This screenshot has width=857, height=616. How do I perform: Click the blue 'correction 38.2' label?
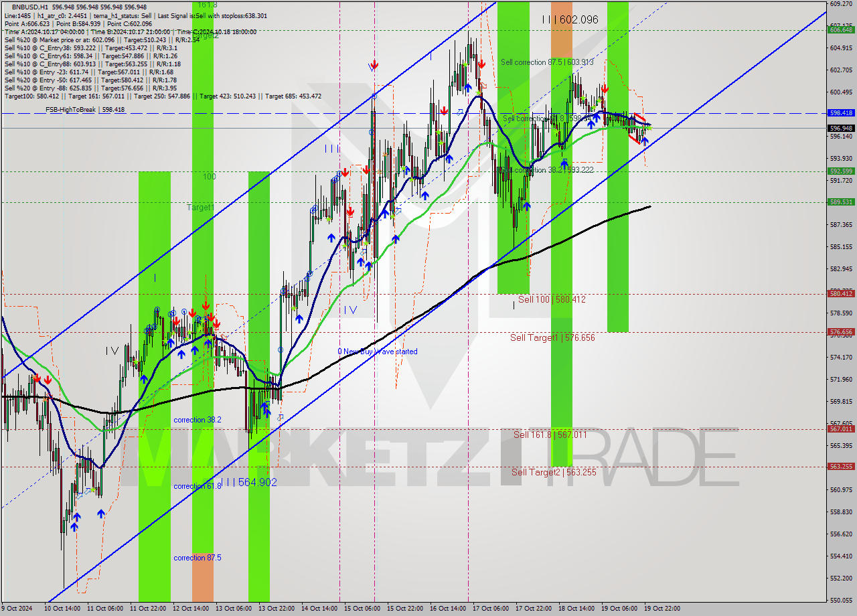tap(198, 420)
